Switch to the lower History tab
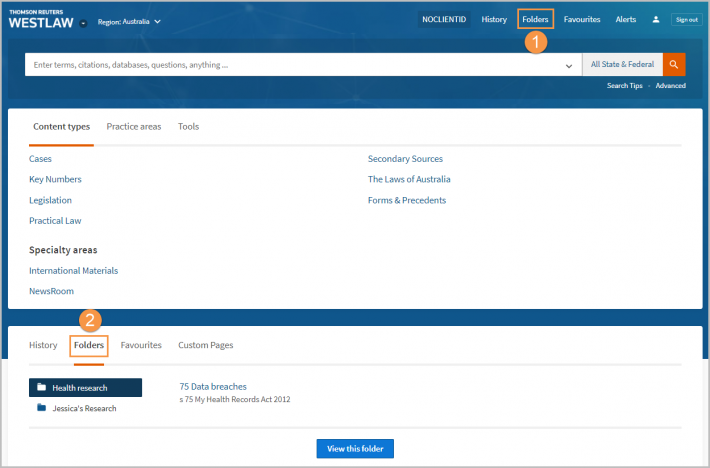 (43, 345)
